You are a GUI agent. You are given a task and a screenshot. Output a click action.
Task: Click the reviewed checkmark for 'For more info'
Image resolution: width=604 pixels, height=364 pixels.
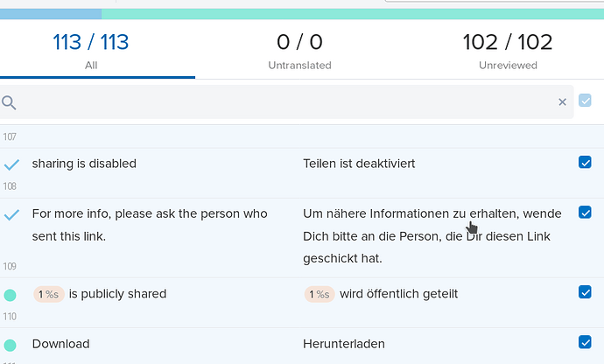[11, 214]
